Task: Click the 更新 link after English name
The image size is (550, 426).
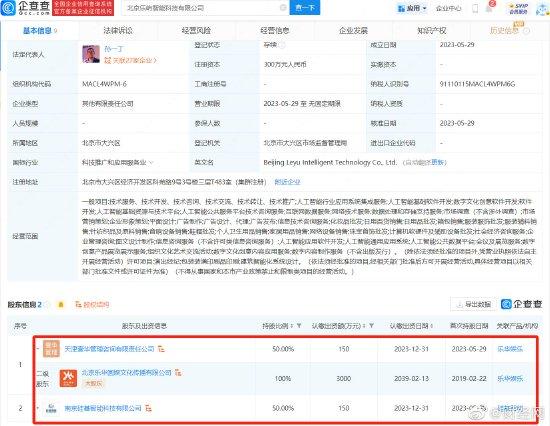Action: 437,162
